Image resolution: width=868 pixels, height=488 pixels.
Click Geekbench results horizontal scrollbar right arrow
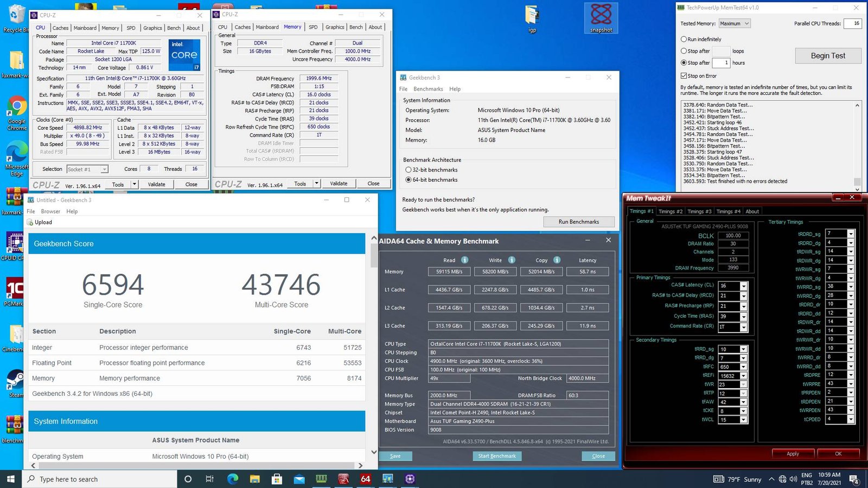click(x=360, y=465)
